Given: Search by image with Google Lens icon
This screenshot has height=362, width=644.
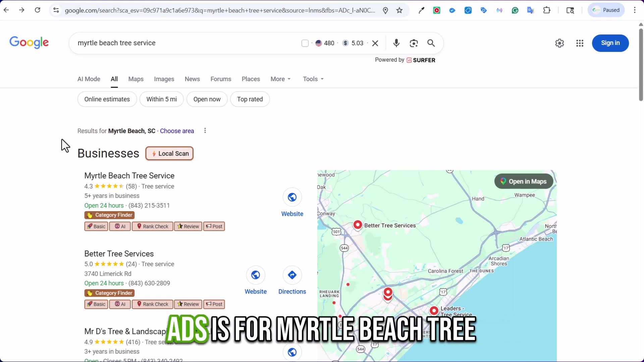Looking at the screenshot, I should pyautogui.click(x=414, y=43).
